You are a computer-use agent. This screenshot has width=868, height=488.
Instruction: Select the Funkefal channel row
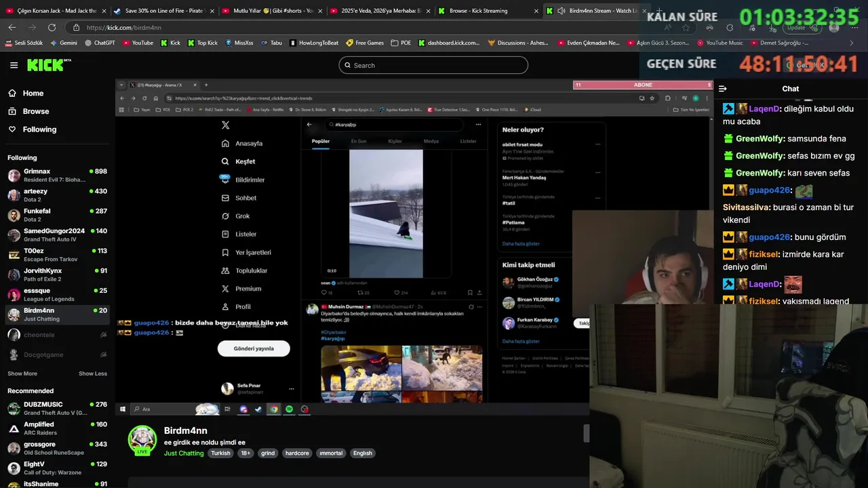point(57,215)
